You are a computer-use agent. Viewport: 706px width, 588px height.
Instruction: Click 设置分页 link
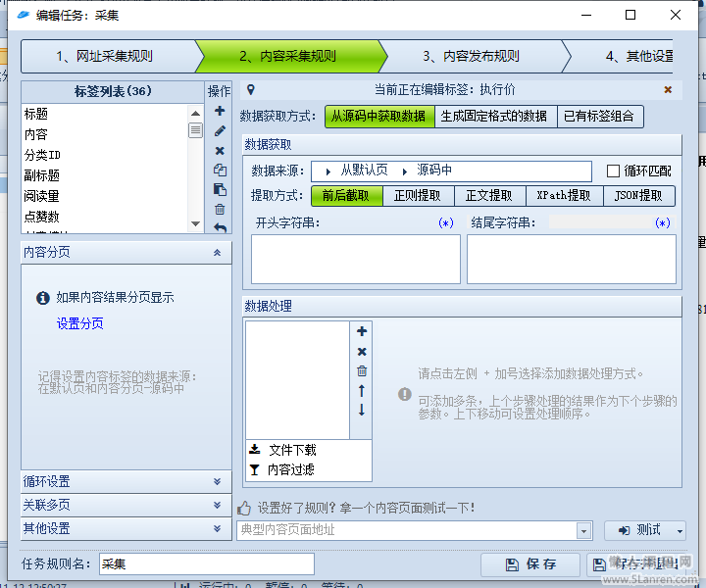point(79,323)
